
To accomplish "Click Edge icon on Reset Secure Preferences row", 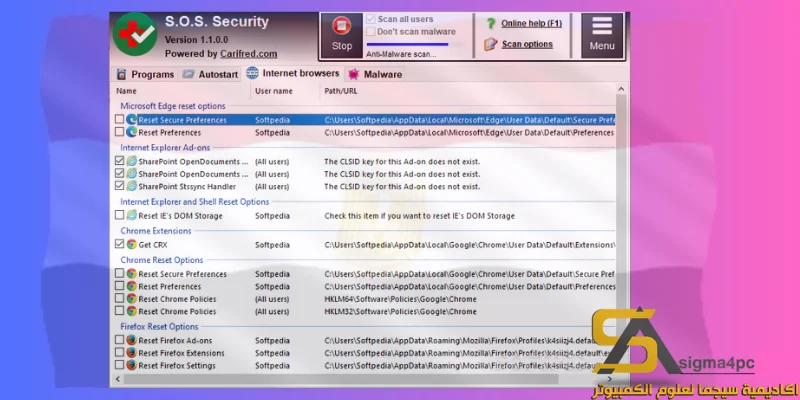I will 132,119.
